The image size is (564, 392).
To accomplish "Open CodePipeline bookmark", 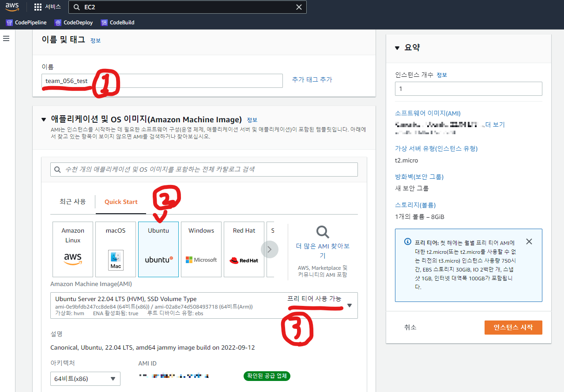I will [26, 23].
